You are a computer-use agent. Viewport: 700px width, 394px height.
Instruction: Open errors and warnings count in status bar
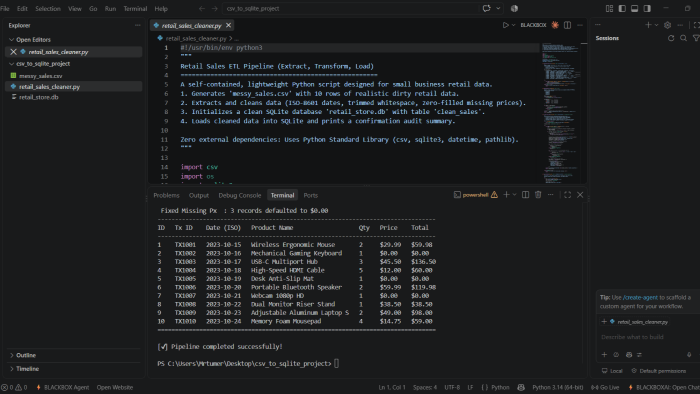[x=14, y=387]
